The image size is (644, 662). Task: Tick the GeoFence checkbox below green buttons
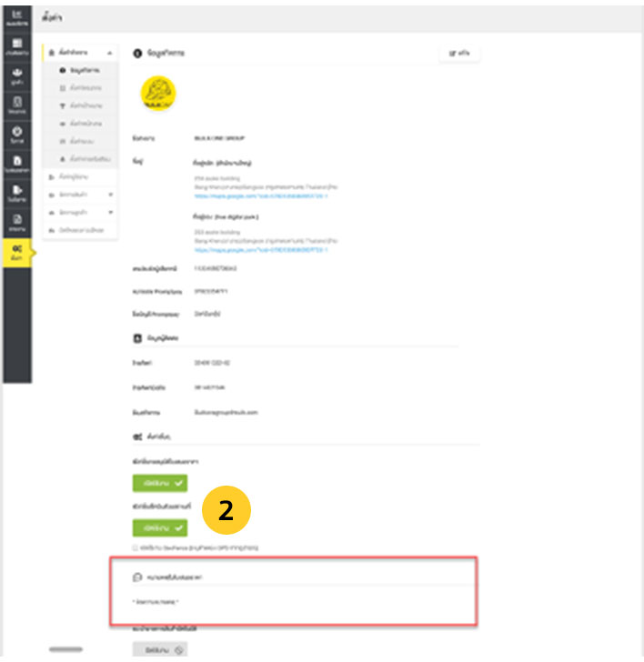[136, 547]
